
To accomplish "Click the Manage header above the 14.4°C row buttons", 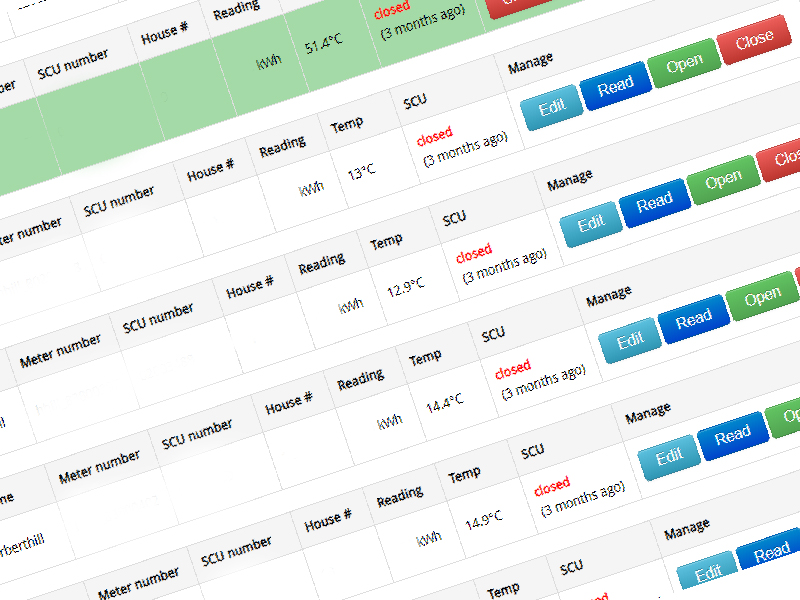I will pyautogui.click(x=609, y=296).
